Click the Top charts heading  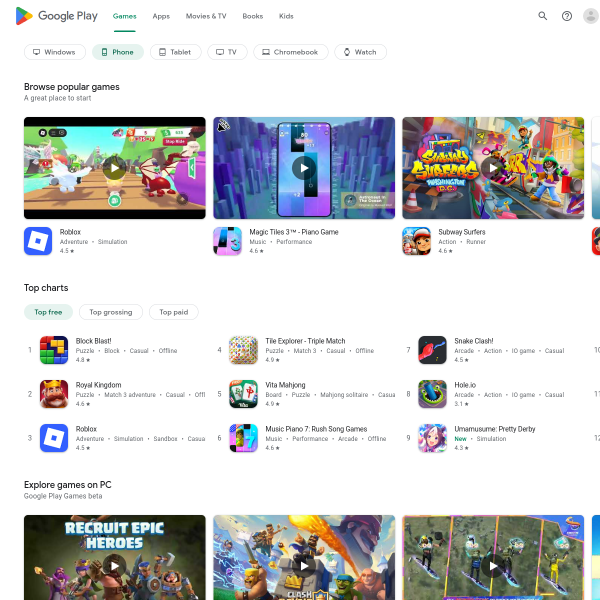(x=46, y=288)
